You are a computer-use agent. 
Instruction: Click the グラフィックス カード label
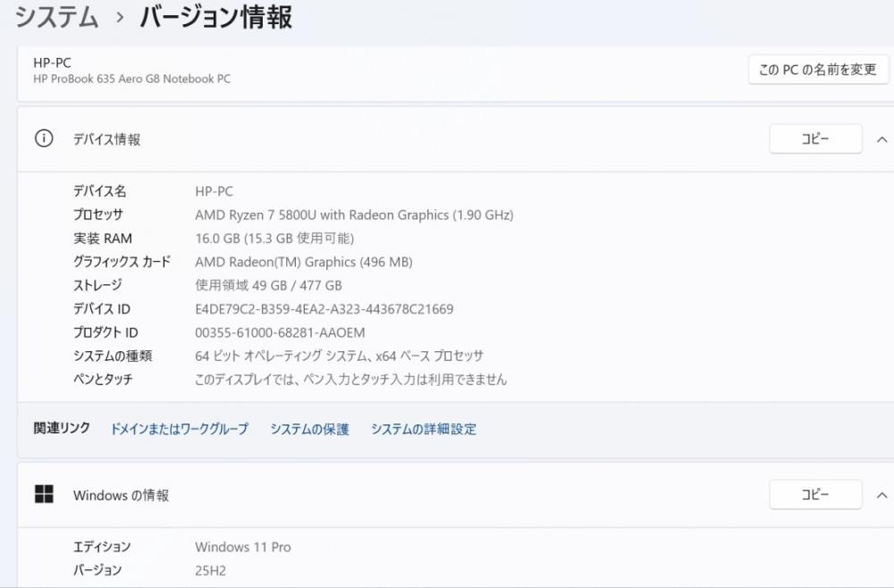point(122,262)
